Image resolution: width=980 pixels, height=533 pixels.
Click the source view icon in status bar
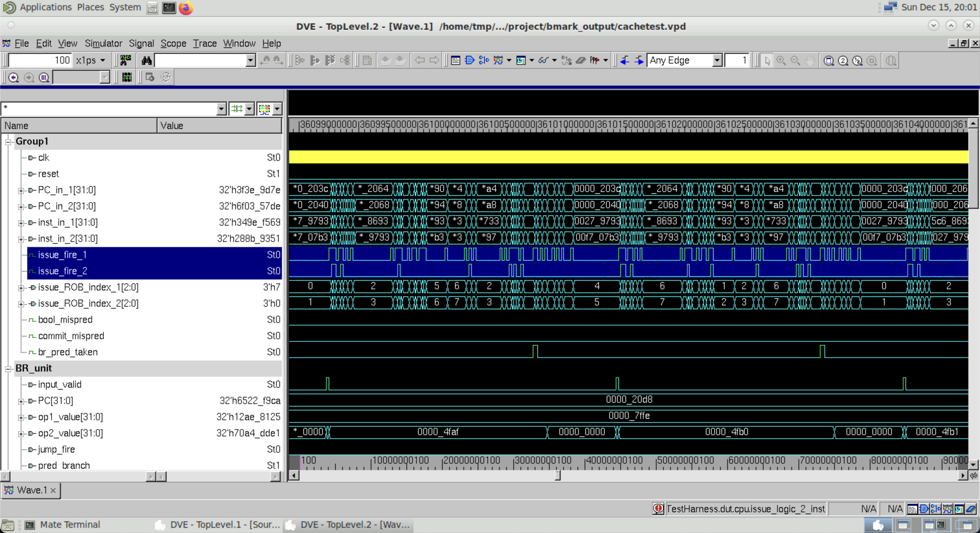coord(912,509)
